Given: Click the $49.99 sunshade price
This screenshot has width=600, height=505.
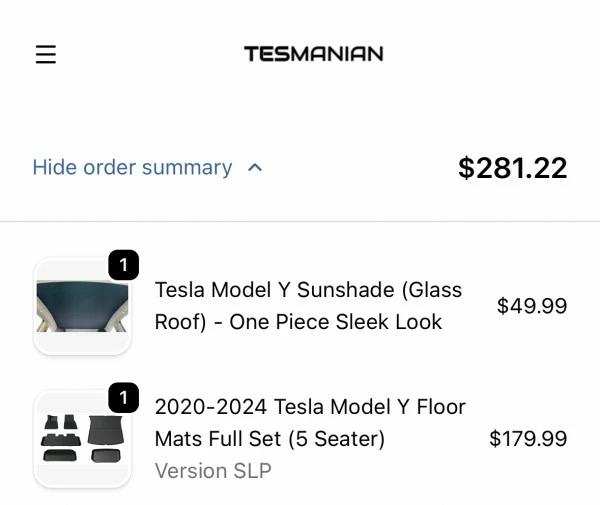Looking at the screenshot, I should 531,306.
